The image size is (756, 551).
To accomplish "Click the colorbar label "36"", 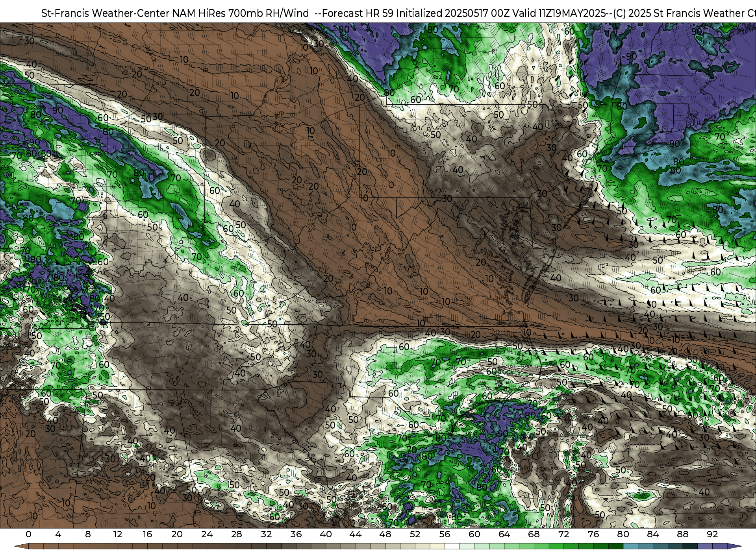I will tap(296, 534).
